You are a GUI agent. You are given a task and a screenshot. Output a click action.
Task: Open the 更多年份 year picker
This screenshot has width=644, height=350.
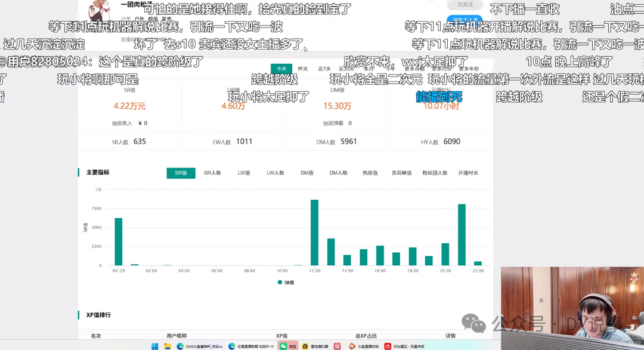[469, 69]
